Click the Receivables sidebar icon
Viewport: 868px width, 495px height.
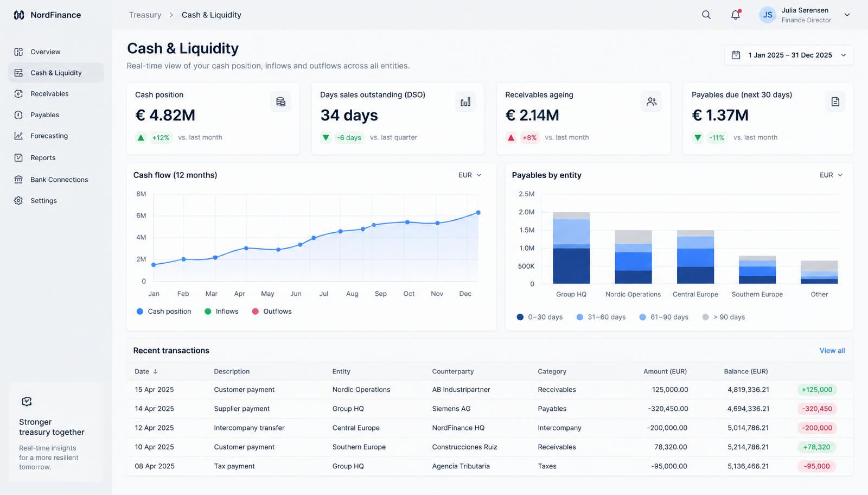tap(18, 94)
